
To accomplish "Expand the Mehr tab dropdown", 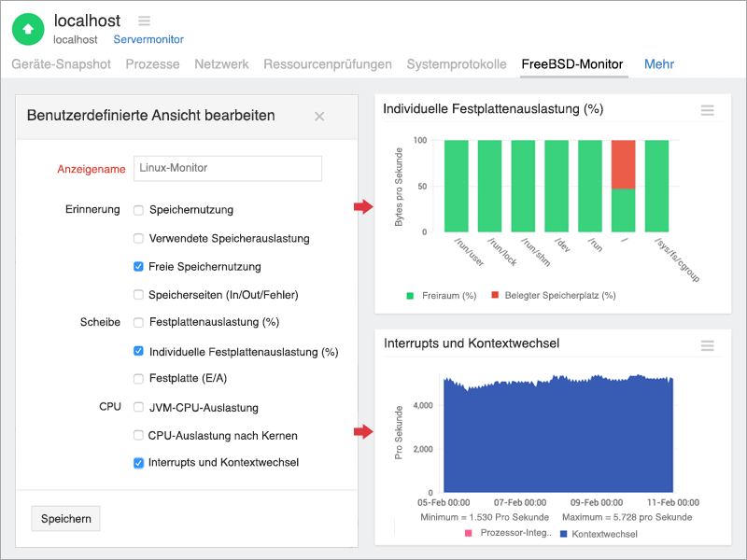I will coord(658,64).
